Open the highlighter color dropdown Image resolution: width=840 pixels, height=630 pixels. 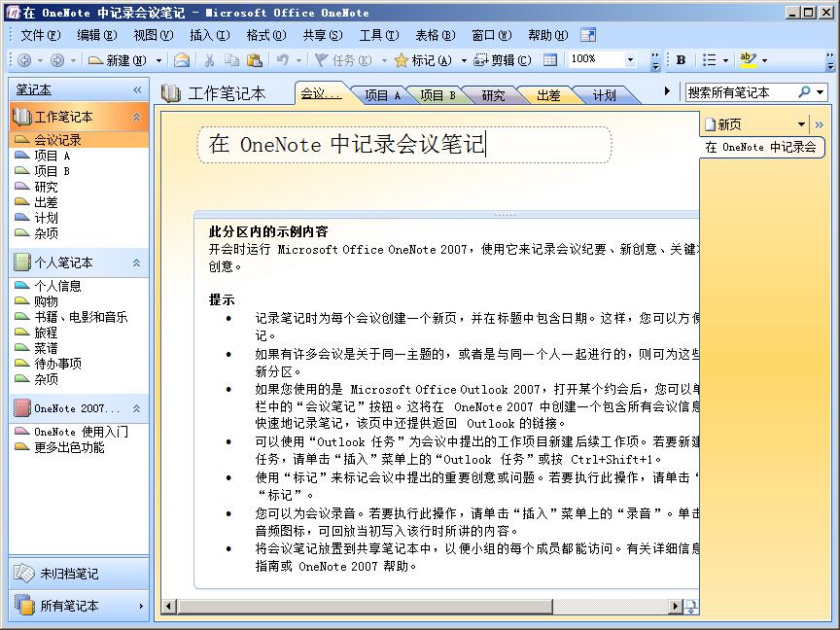(x=764, y=60)
